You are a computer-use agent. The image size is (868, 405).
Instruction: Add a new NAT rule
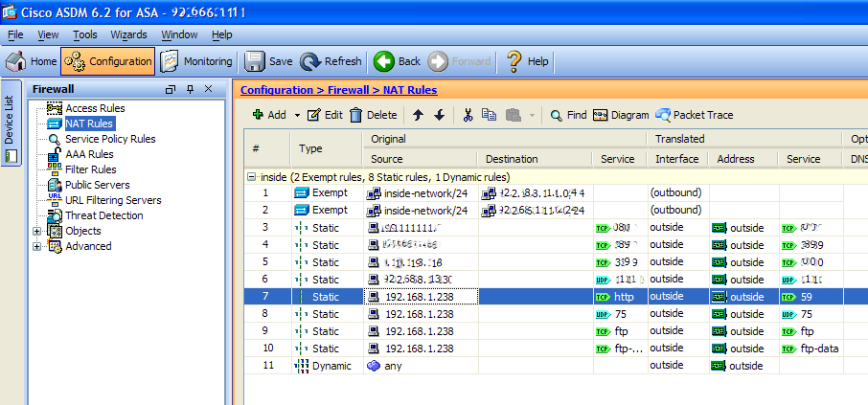click(269, 115)
